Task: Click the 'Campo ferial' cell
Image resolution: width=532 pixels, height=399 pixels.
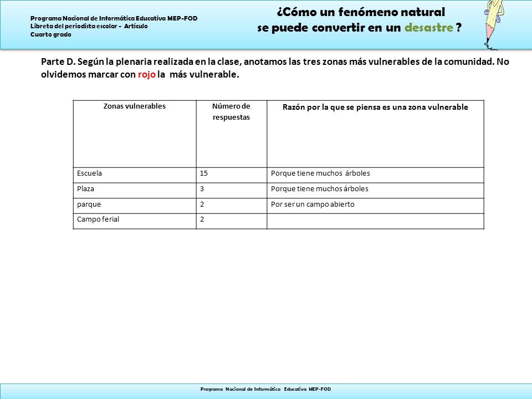Action: (135, 221)
